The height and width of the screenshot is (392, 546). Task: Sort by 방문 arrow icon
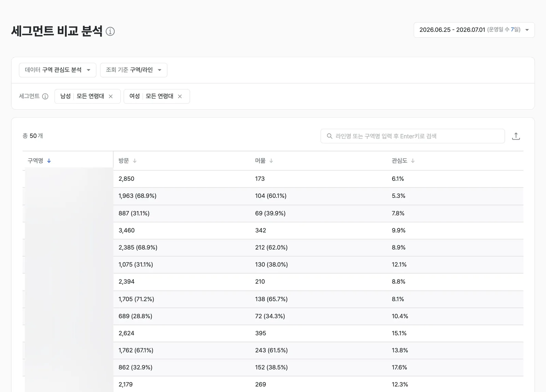click(135, 161)
